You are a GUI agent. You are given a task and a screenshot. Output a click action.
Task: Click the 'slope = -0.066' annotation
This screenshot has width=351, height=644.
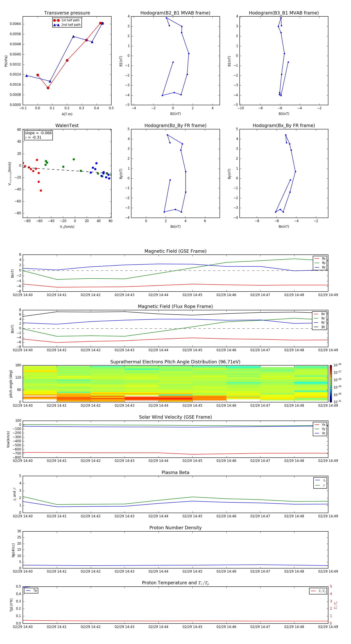38,133
